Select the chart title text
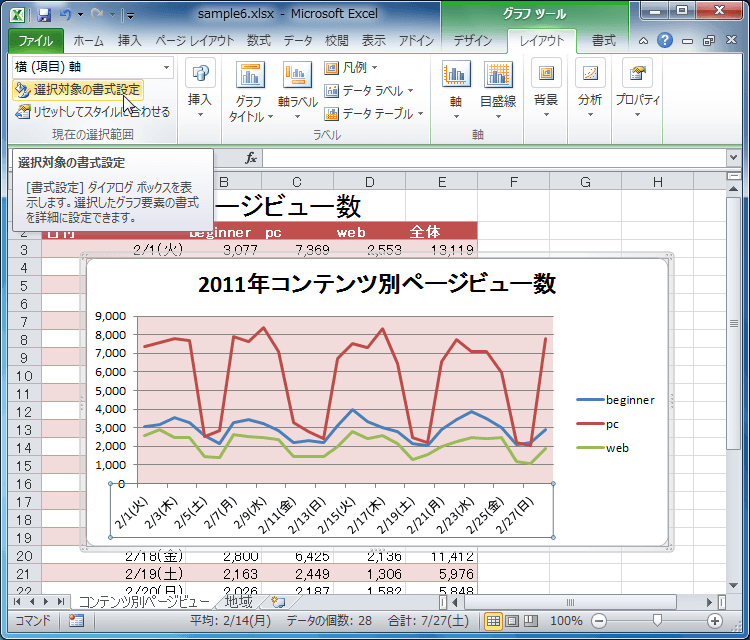This screenshot has height=640, width=750. (377, 284)
